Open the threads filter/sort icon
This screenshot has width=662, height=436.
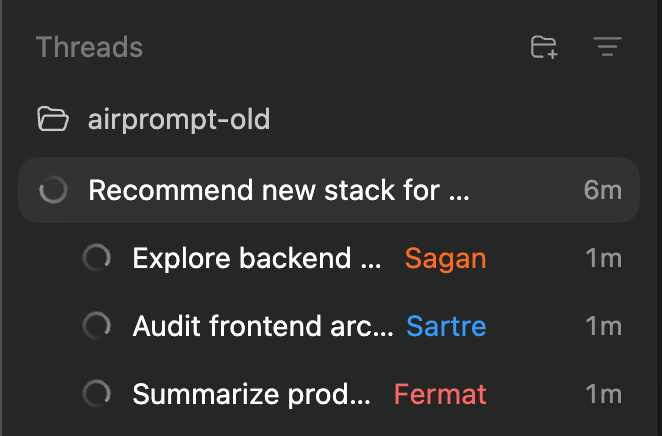[x=607, y=46]
